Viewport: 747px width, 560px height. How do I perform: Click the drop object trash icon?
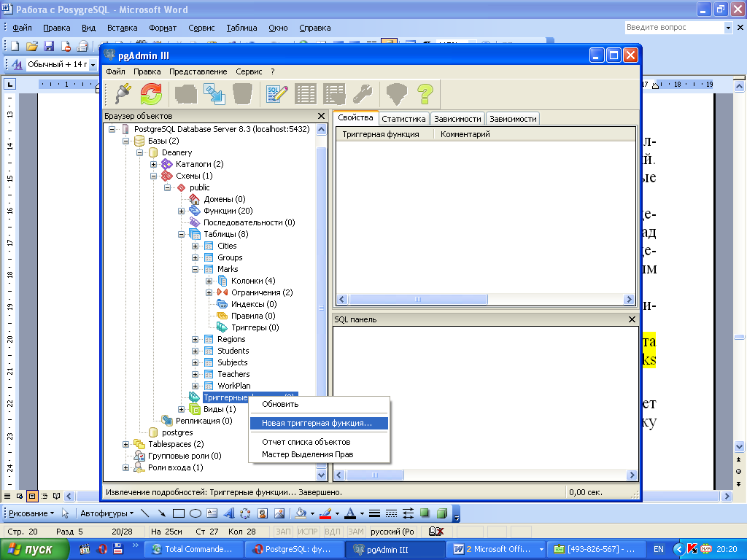(242, 93)
